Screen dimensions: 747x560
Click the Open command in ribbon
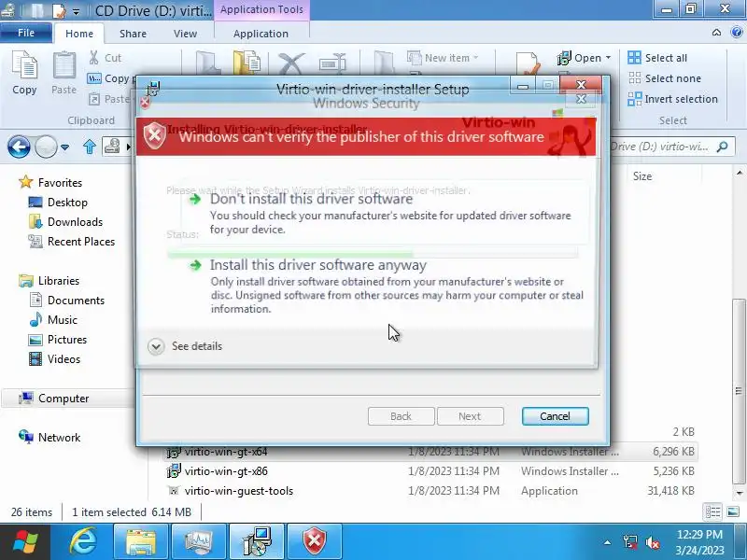pyautogui.click(x=579, y=58)
